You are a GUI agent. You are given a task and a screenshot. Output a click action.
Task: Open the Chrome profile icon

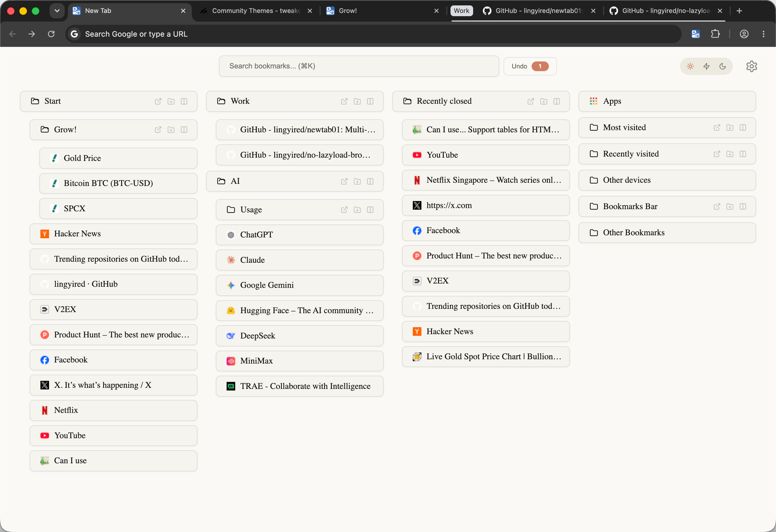click(x=744, y=34)
